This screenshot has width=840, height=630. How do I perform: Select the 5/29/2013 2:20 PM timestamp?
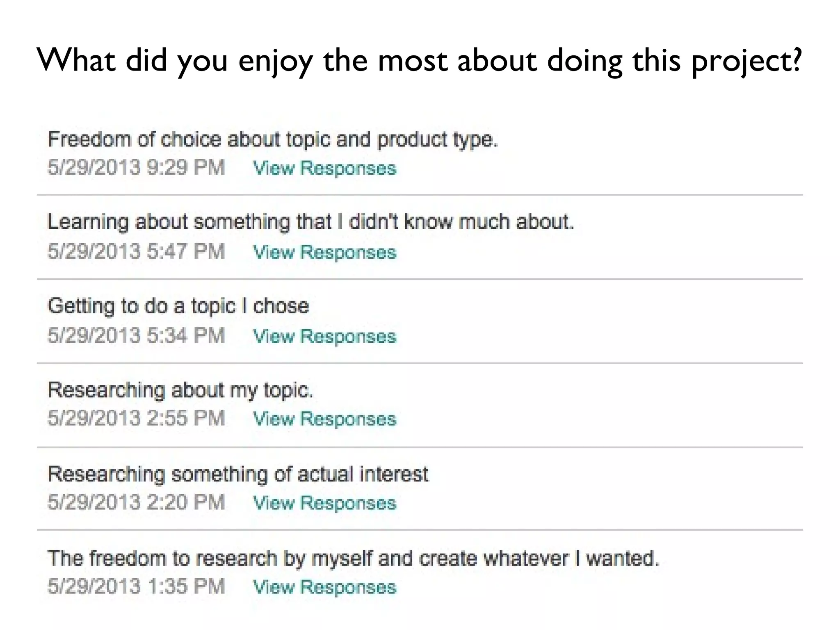pos(136,503)
